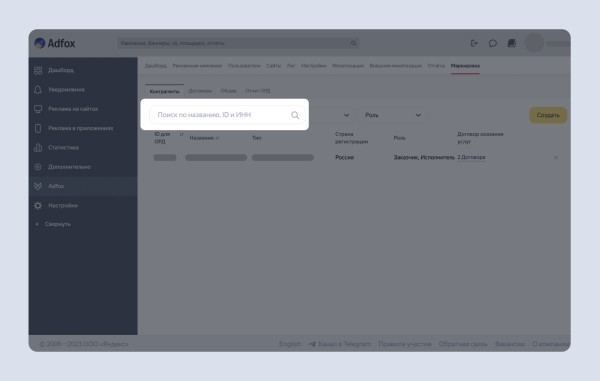Click magnifier icon in the global header search
This screenshot has width=600, height=381.
coord(354,43)
